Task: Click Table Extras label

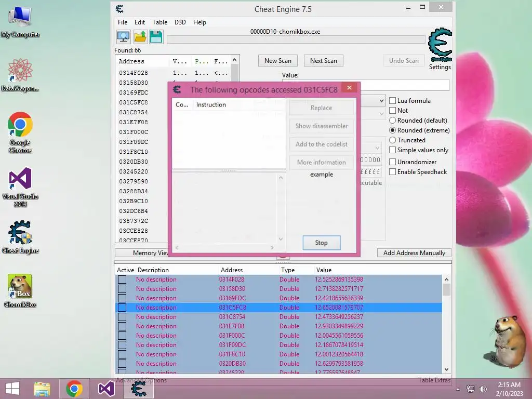Action: click(x=434, y=380)
